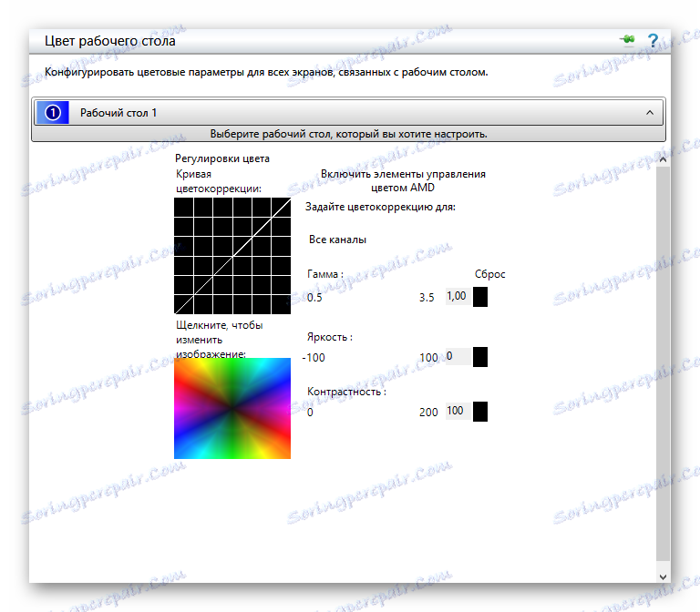Click the scrollbar down arrow
This screenshot has width=700, height=612.
coord(663,576)
